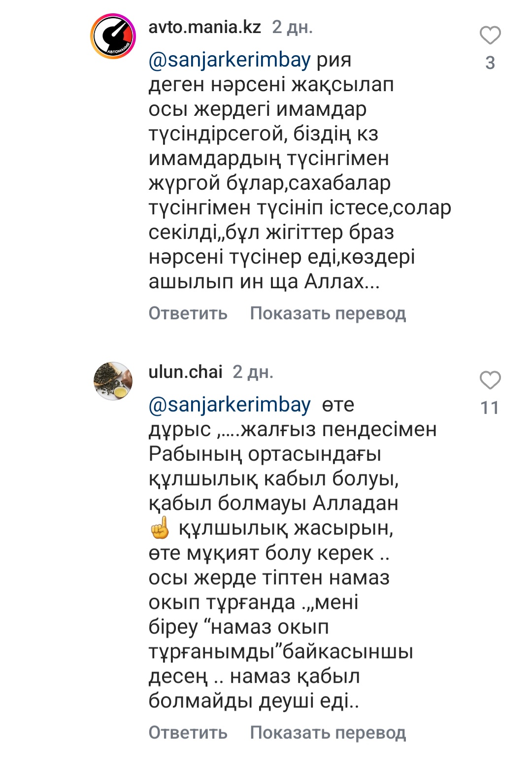Screen dimensions: 532x757
Task: Open the avto.mania.kz username link
Action: pyautogui.click(x=205, y=27)
